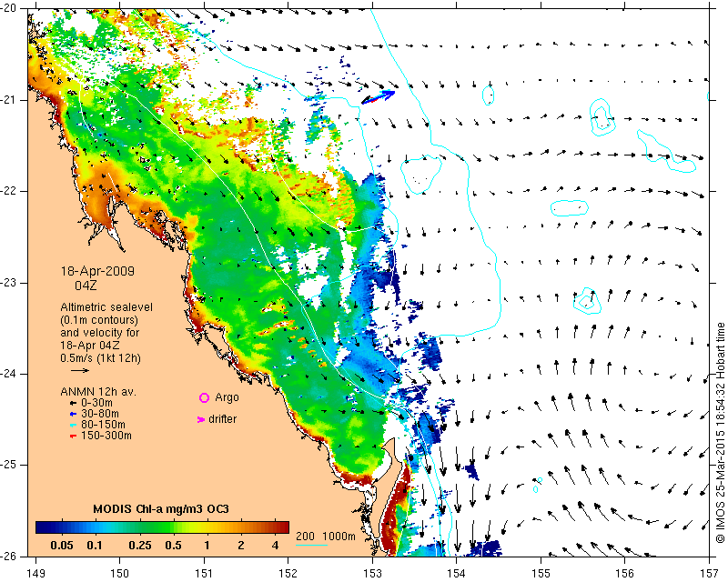
Task: Click the 'drifter' legend label
Action: [x=222, y=419]
